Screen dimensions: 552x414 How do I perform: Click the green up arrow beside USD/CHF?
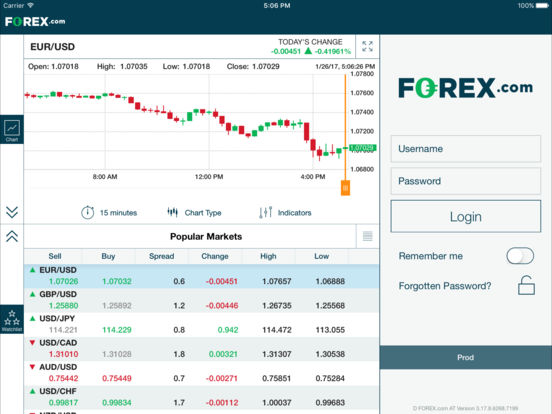pyautogui.click(x=32, y=391)
